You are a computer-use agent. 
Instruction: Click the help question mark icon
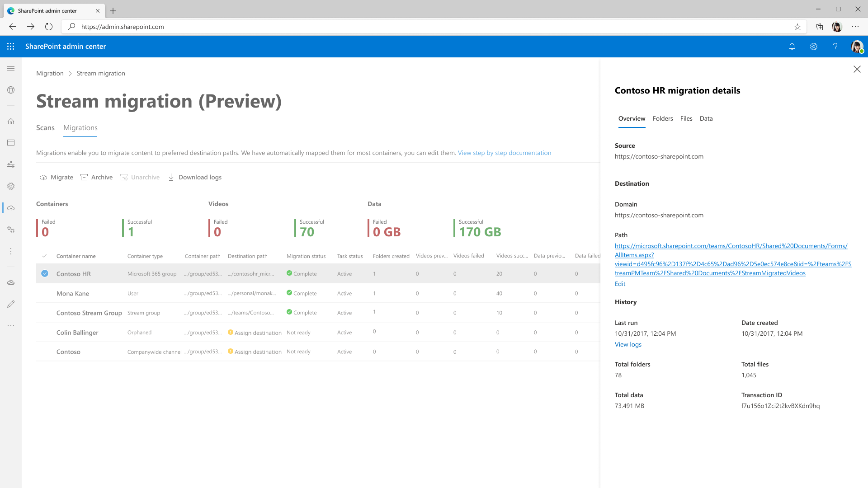(x=835, y=47)
